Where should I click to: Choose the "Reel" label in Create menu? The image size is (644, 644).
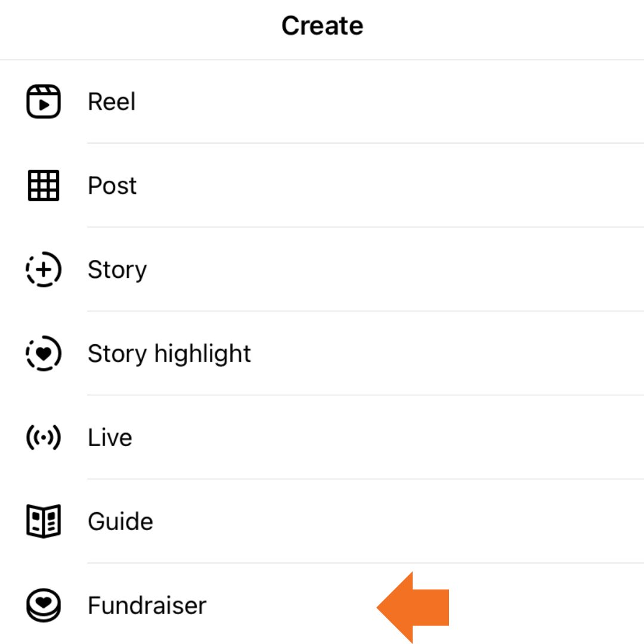112,101
